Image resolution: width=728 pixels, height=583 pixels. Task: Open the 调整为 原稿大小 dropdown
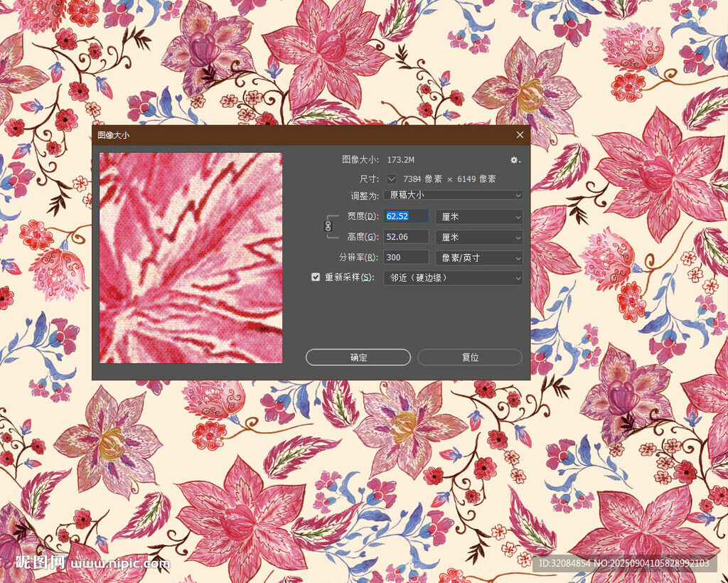tap(453, 195)
